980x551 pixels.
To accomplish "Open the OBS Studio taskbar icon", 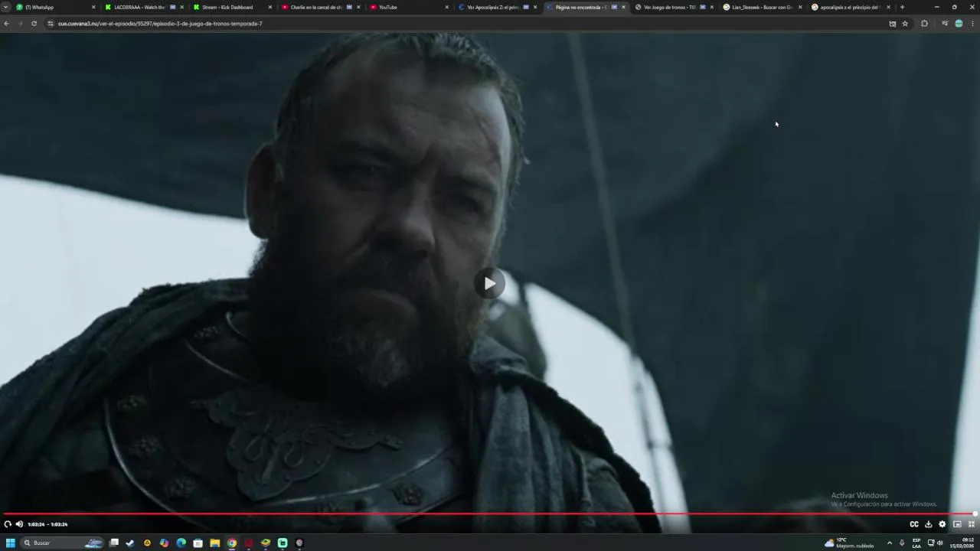I will coord(299,543).
